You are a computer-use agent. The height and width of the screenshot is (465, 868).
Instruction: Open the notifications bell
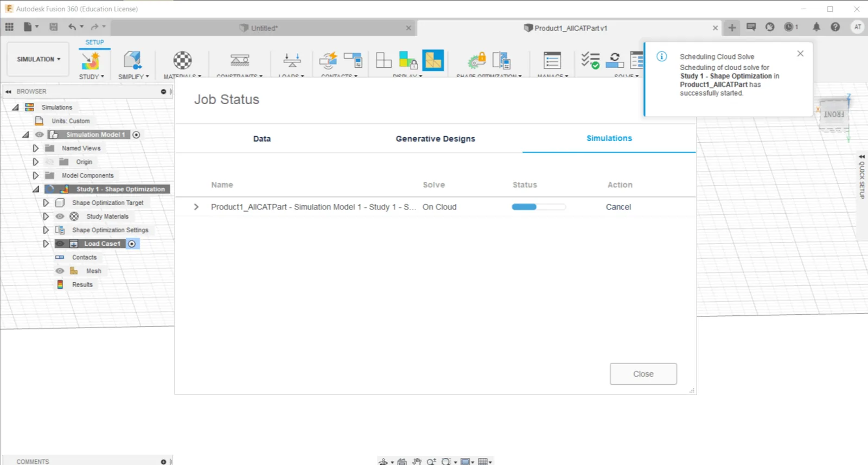click(816, 27)
